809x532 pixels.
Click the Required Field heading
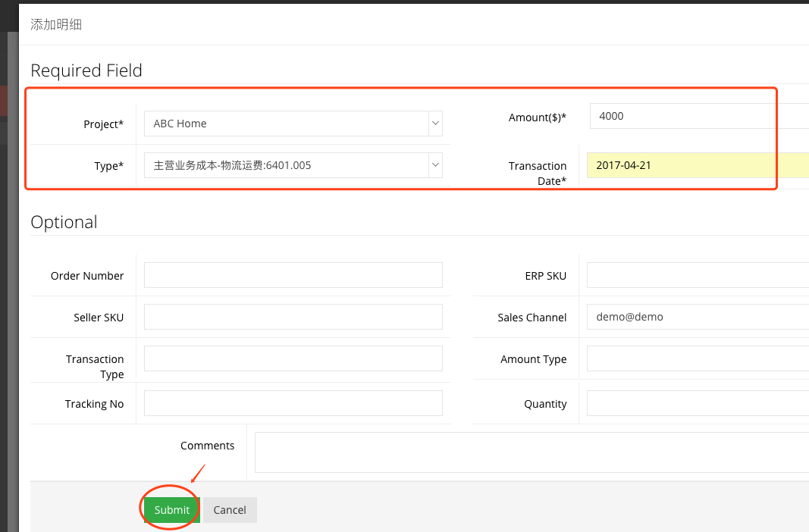(86, 70)
